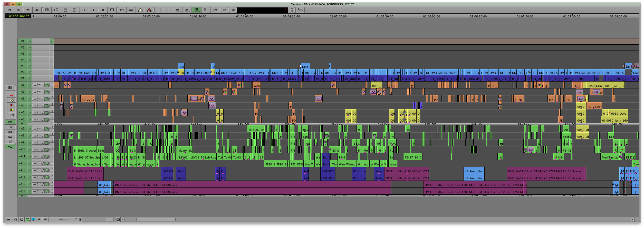Toggle the green Video Quality menu icon
This screenshot has width=644, height=228.
tap(27, 220)
